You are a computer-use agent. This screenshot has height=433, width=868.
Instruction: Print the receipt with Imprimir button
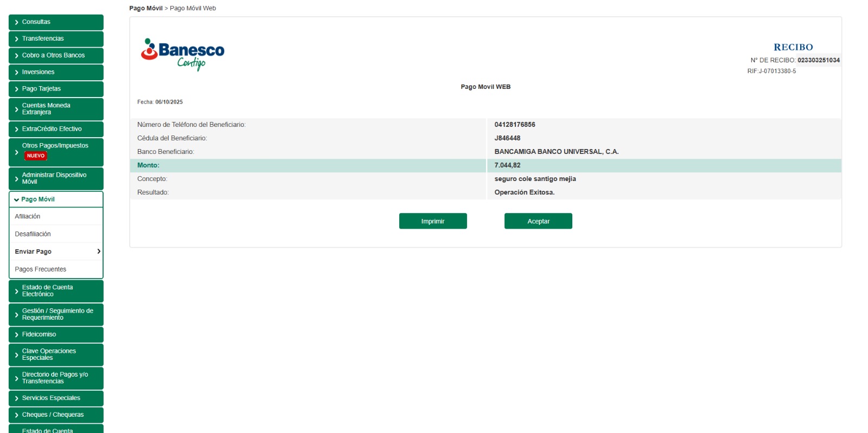point(432,221)
